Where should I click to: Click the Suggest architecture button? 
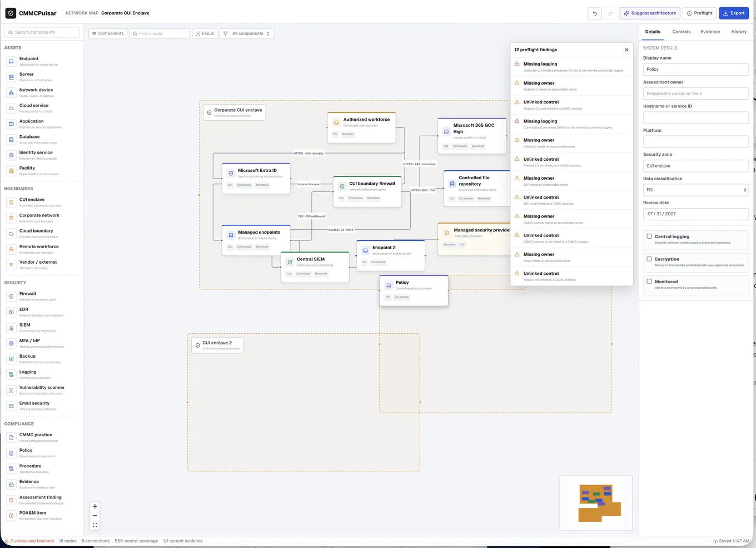point(650,13)
